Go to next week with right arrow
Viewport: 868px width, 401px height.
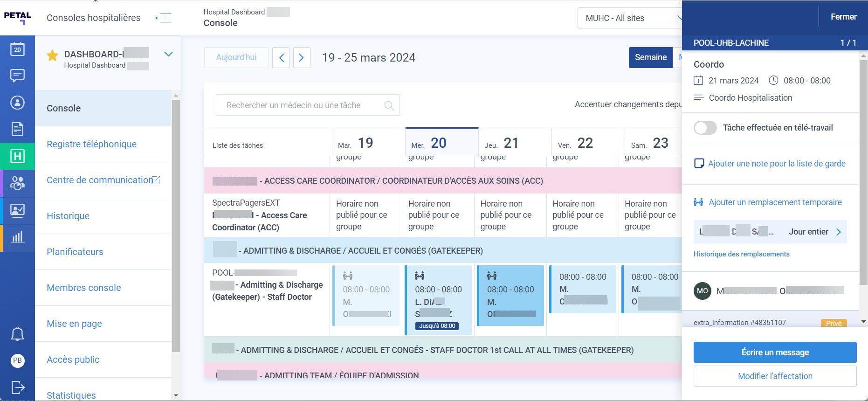tap(301, 58)
